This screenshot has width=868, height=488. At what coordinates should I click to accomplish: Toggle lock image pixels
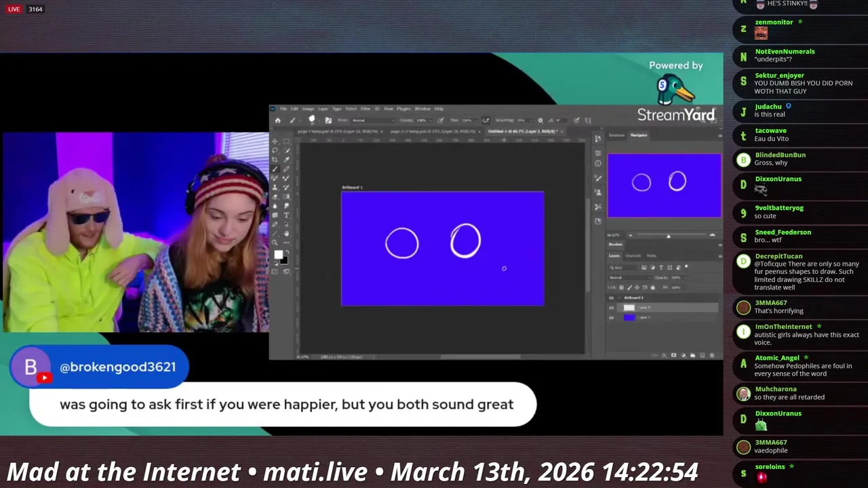tap(629, 287)
